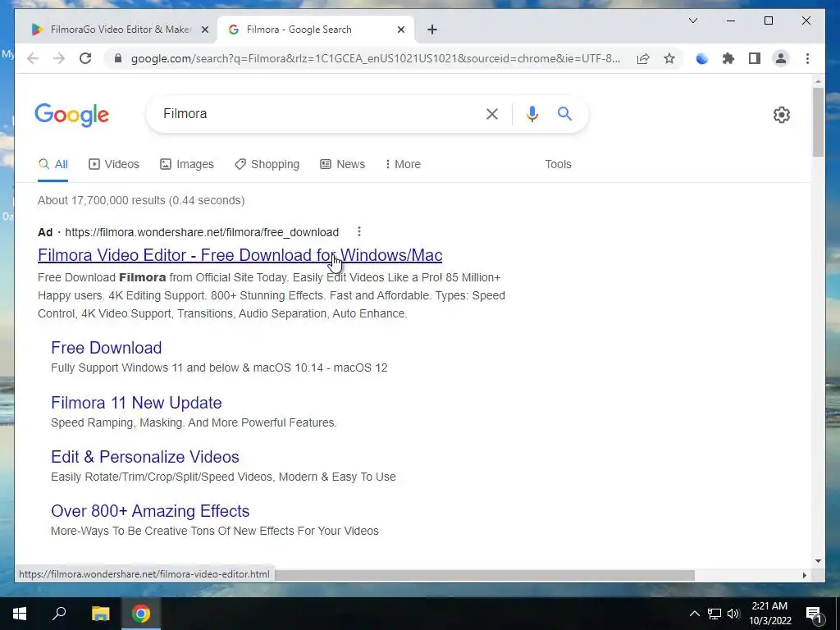Open the blue globe extension icon
The height and width of the screenshot is (630, 840).
pyautogui.click(x=702, y=58)
